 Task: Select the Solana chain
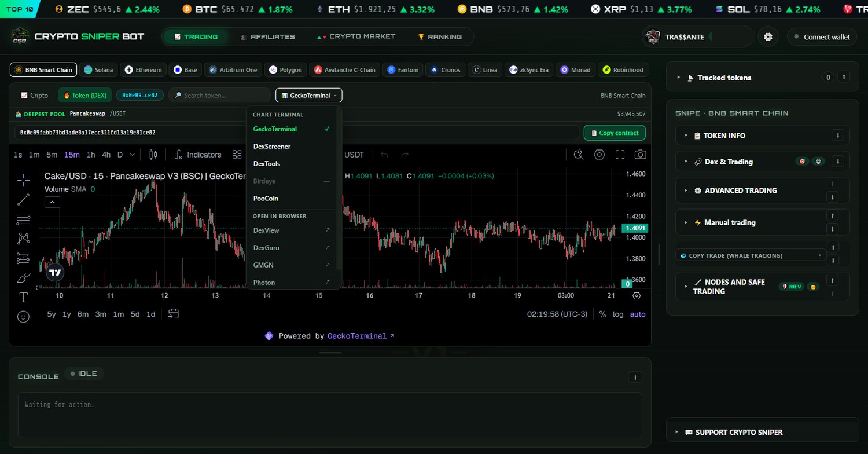point(99,70)
